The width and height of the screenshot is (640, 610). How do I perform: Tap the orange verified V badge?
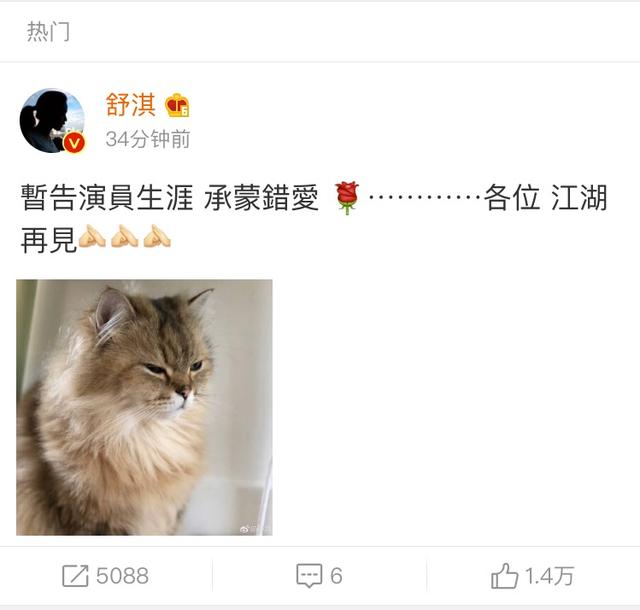(74, 143)
